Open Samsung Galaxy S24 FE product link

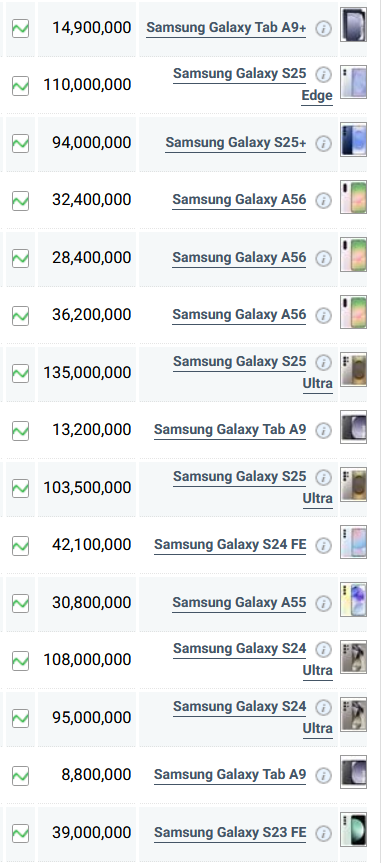tap(230, 545)
